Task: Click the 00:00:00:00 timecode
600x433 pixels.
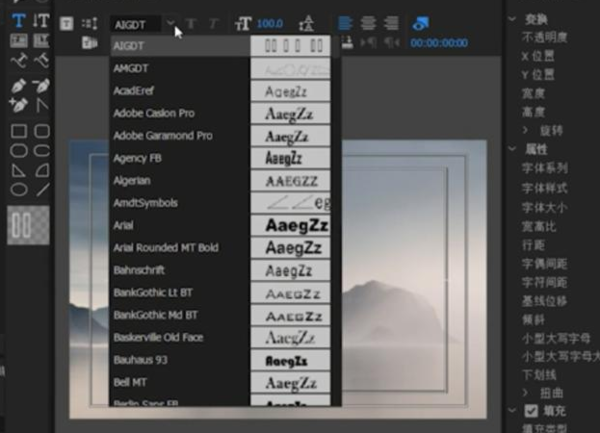Action: pos(439,42)
